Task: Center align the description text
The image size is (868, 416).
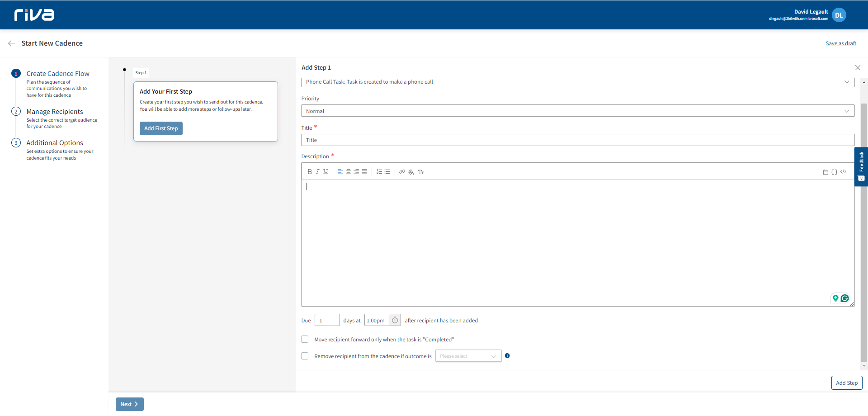Action: click(x=349, y=172)
